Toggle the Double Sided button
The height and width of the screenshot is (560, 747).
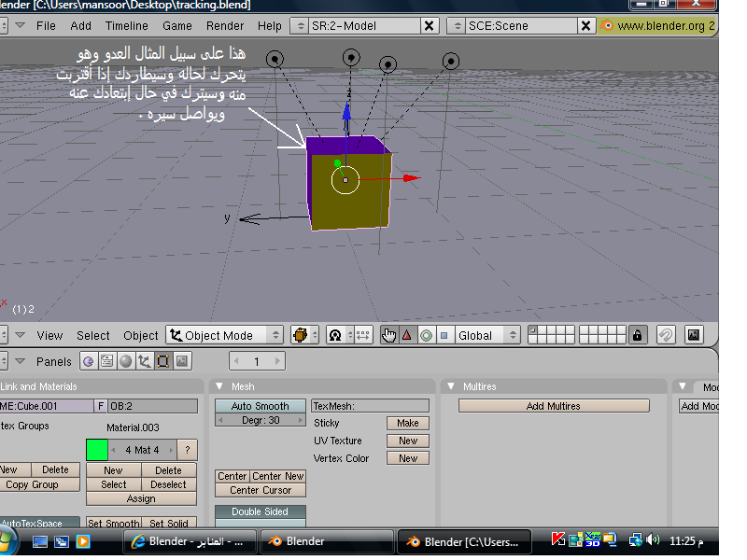(261, 511)
